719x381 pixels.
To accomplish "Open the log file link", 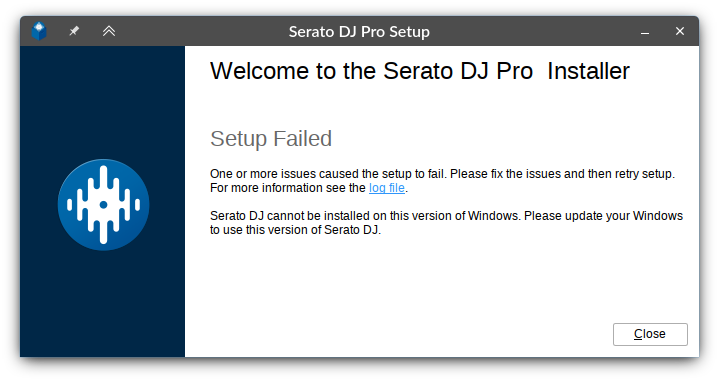I will (x=387, y=188).
